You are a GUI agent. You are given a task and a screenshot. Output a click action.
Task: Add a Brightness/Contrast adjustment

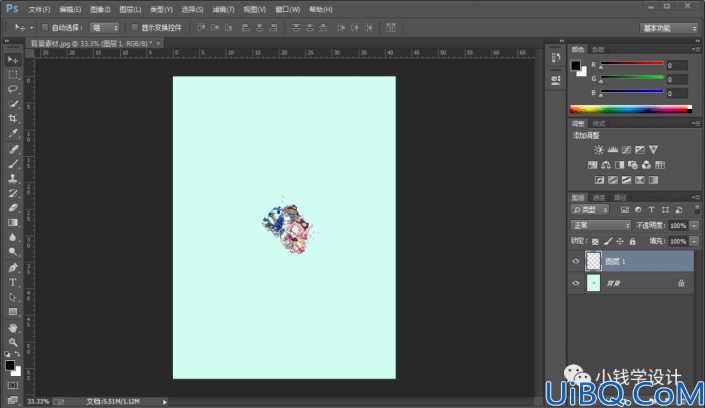tap(598, 150)
